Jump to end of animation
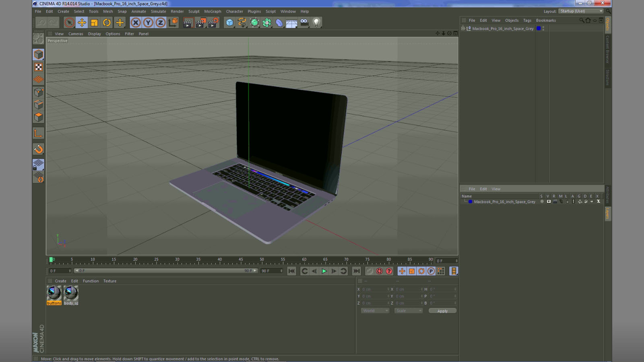Screen dimensions: 644x362 (357, 271)
